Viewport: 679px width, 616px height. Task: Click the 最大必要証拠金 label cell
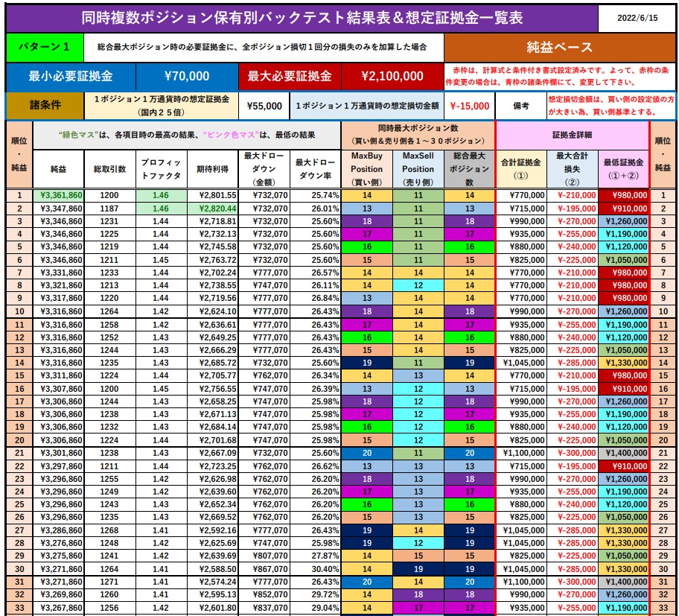[290, 76]
